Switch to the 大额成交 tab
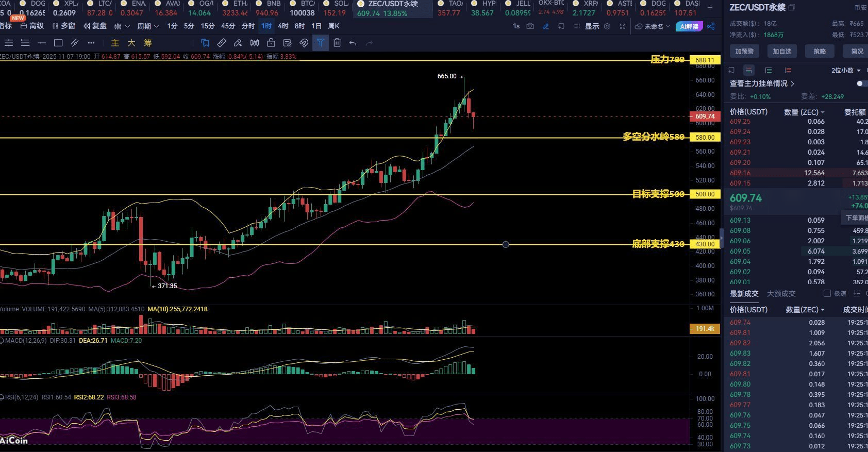868x452 pixels. (781, 293)
